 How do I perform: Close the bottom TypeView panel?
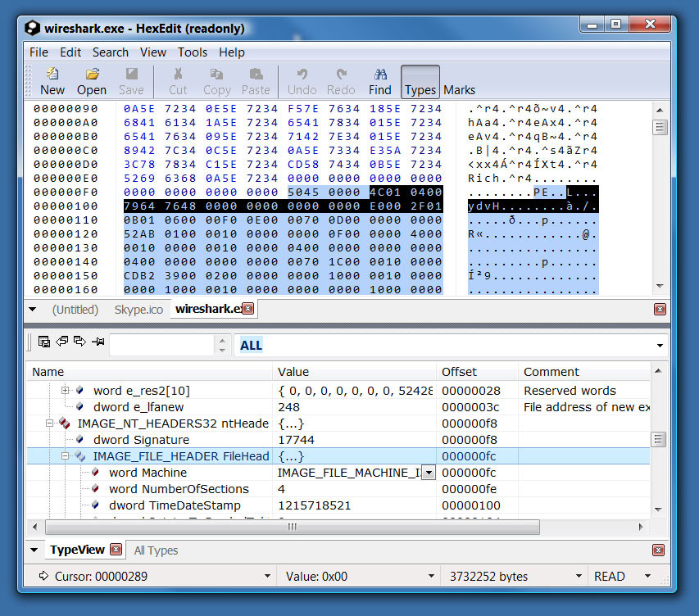tap(658, 550)
